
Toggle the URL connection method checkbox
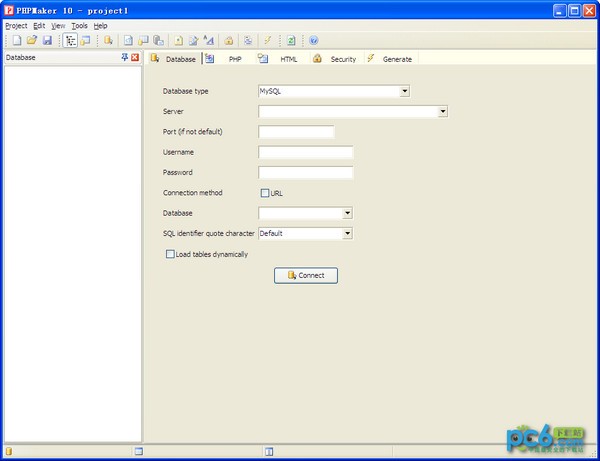tap(265, 193)
